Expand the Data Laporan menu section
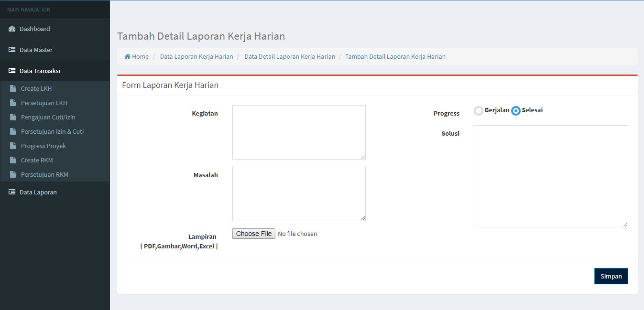This screenshot has height=310, width=644. point(37,192)
